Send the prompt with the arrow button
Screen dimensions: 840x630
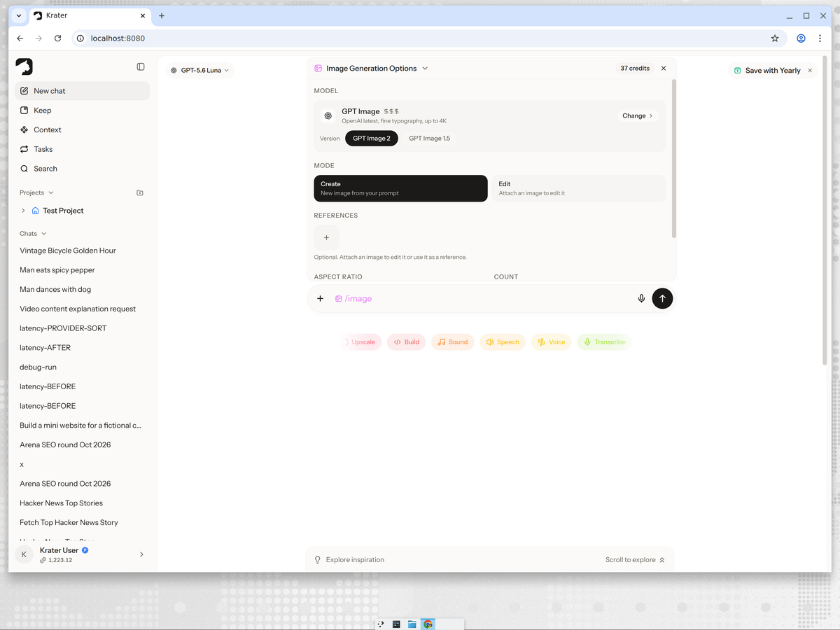click(x=662, y=298)
